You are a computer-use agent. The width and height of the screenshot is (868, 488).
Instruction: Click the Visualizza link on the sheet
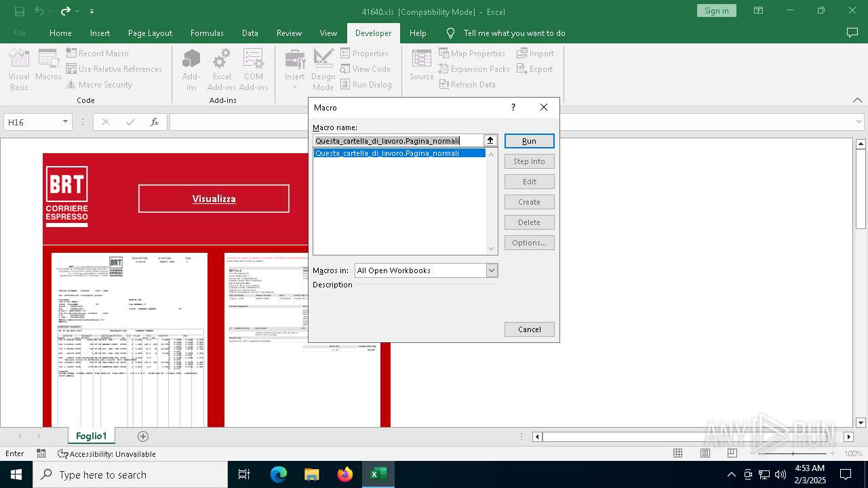click(x=214, y=199)
